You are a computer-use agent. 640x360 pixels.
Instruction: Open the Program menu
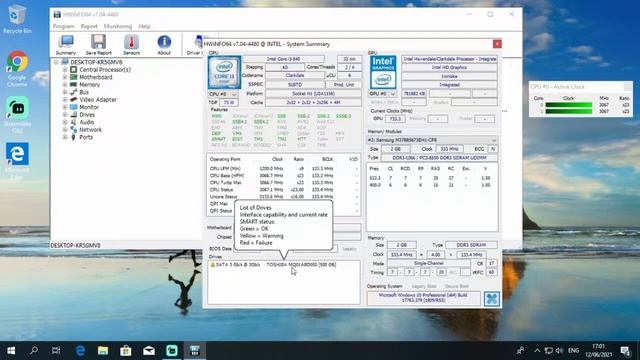click(64, 26)
